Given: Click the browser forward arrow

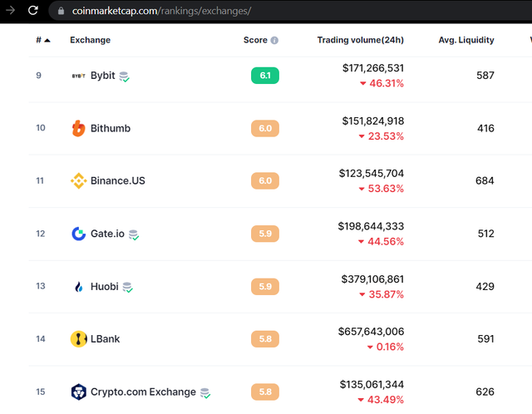Looking at the screenshot, I should click(10, 11).
